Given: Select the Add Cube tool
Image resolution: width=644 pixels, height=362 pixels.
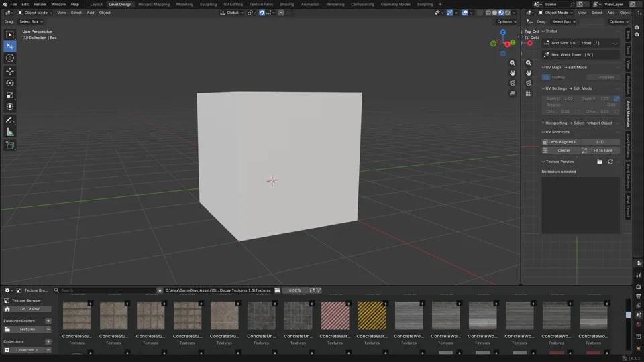Looking at the screenshot, I should coord(10,145).
